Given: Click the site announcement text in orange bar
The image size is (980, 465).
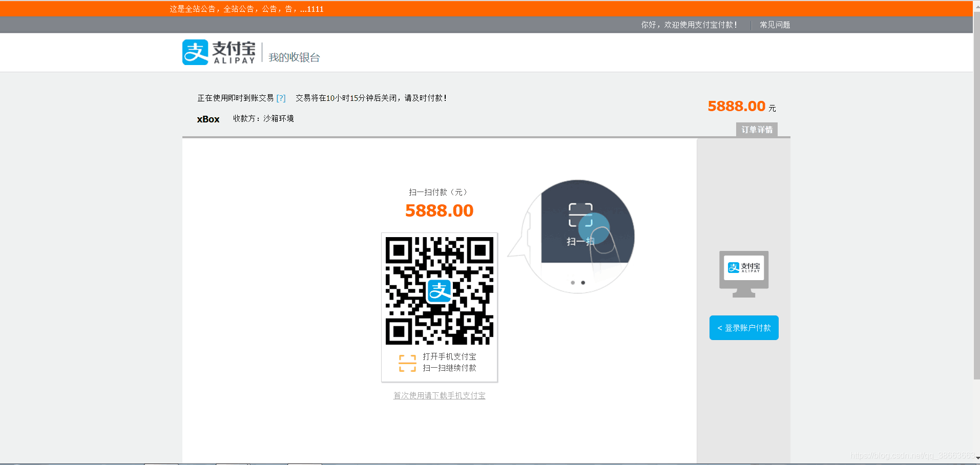Looking at the screenshot, I should pos(246,9).
